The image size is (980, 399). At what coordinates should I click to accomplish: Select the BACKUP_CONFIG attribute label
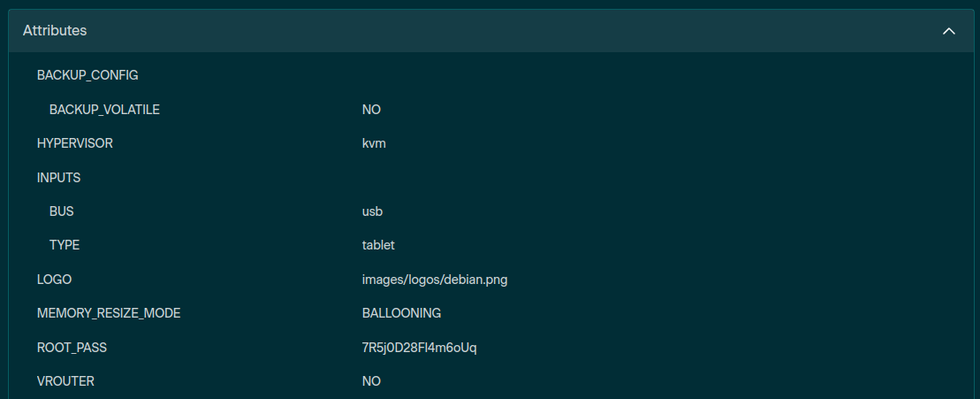87,75
